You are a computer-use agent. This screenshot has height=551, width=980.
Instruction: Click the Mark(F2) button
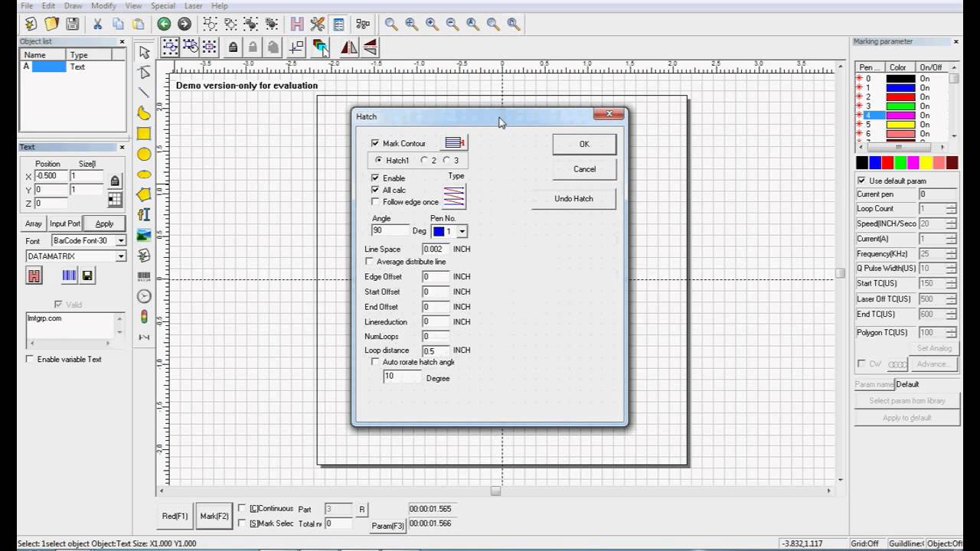(x=214, y=517)
